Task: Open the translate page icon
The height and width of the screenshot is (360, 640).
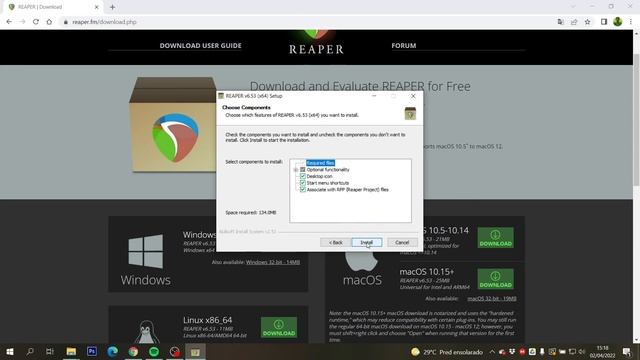Action: 560,22
